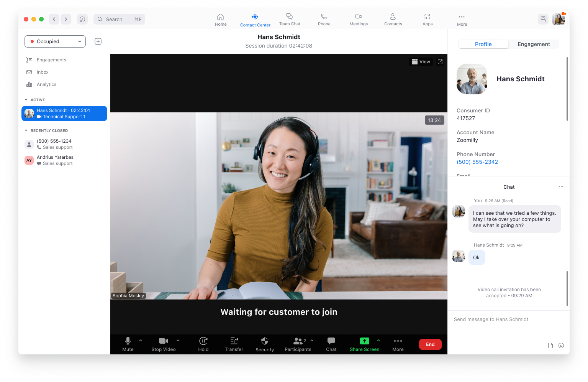This screenshot has height=382, width=588.
Task: Open the emoji picker in chat
Action: (562, 346)
